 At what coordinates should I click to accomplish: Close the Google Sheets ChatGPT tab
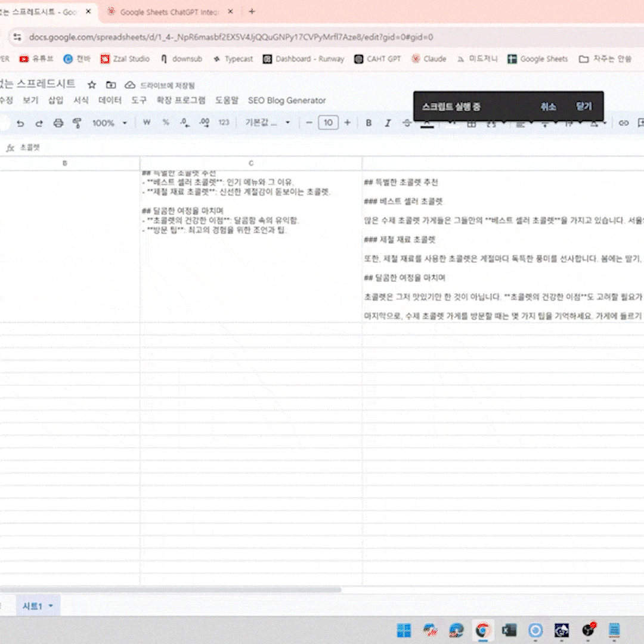(x=230, y=11)
